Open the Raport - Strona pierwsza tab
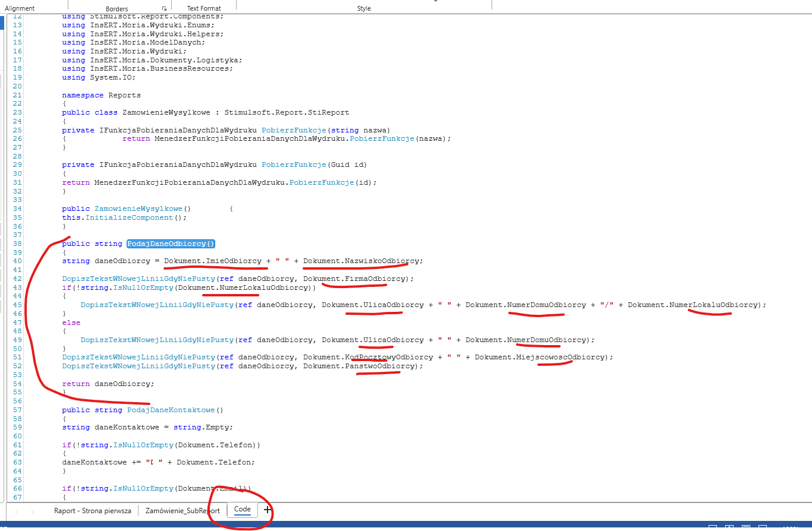This screenshot has height=531, width=812. tap(92, 511)
